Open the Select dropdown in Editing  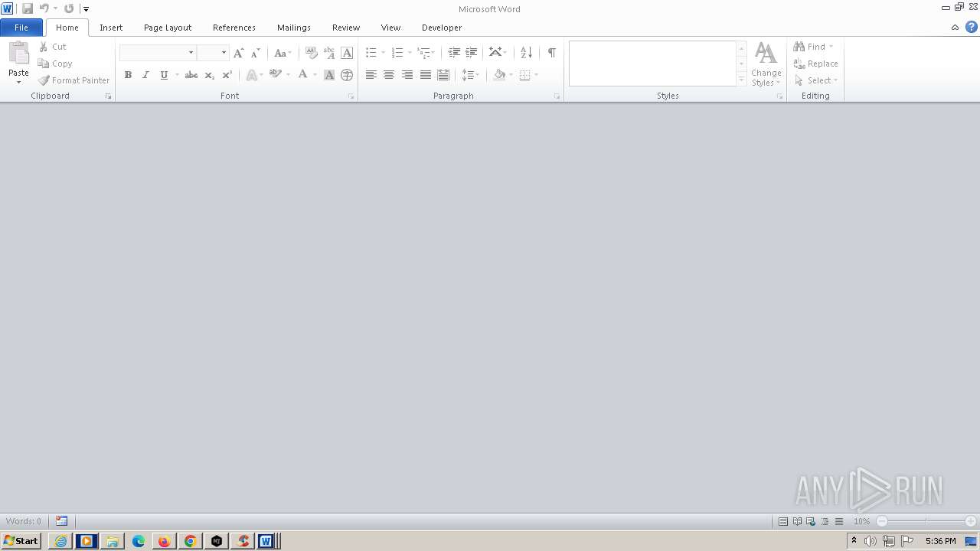[816, 80]
